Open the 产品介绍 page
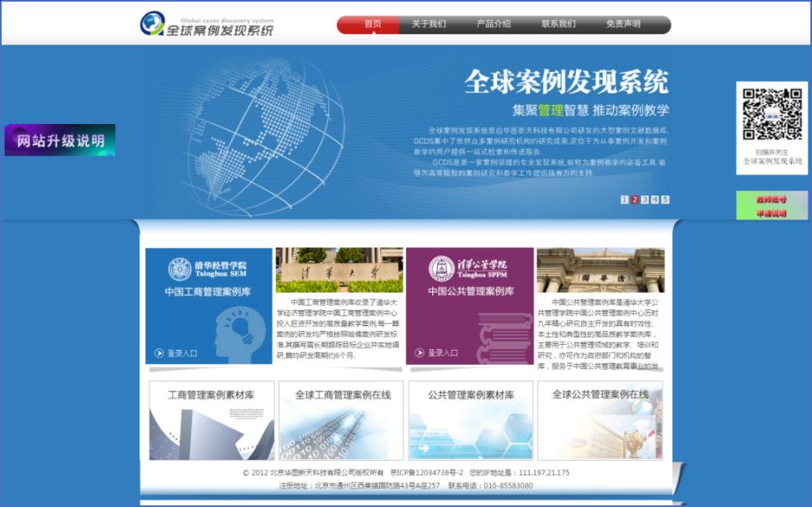The height and width of the screenshot is (507, 812). (x=493, y=25)
